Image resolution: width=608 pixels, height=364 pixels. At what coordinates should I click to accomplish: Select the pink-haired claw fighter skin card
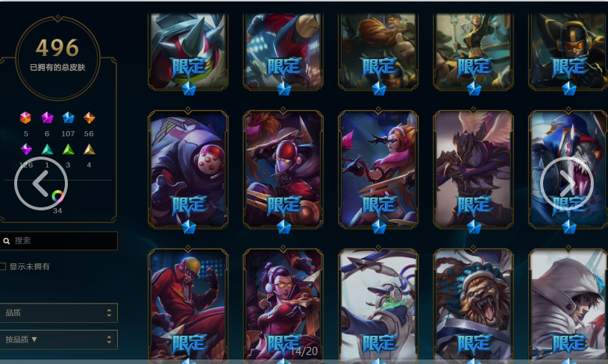click(378, 169)
